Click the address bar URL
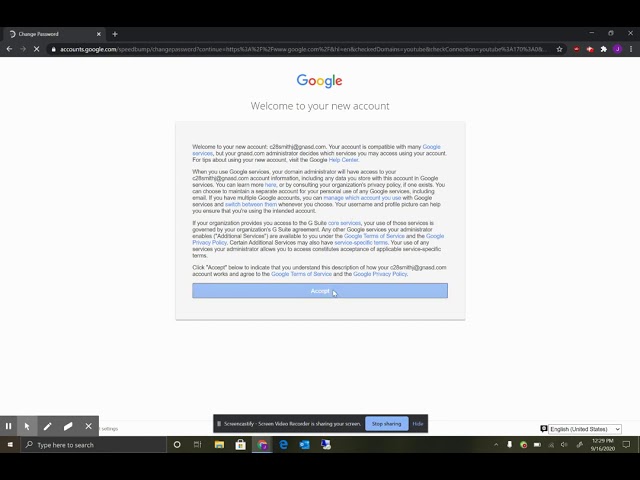Image resolution: width=640 pixels, height=480 pixels. click(302, 49)
